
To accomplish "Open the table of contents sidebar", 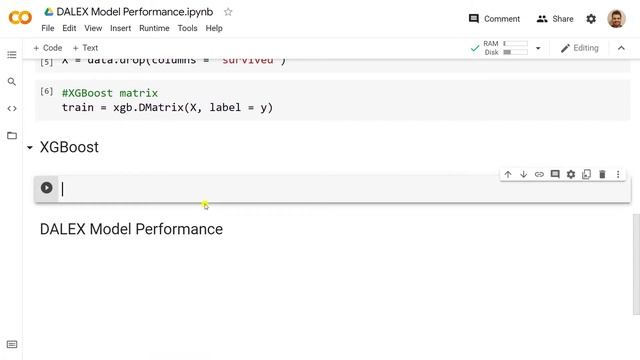I will click(x=12, y=55).
